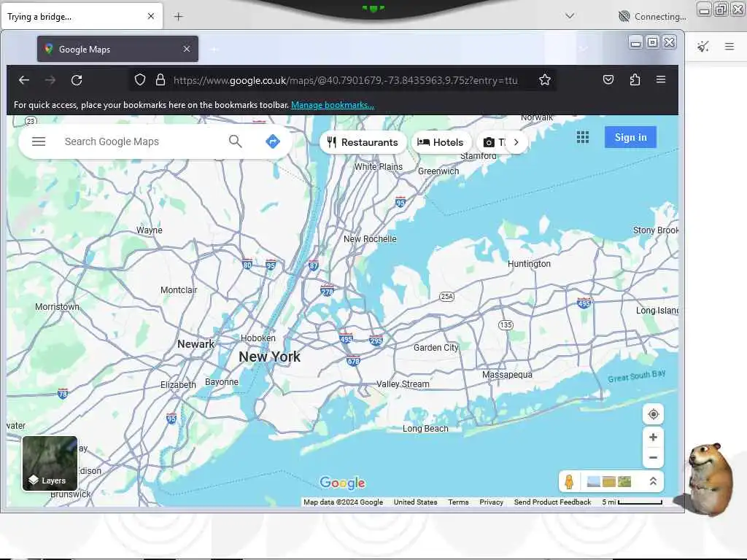
Task: Click the Long Beach map label
Action: click(425, 429)
